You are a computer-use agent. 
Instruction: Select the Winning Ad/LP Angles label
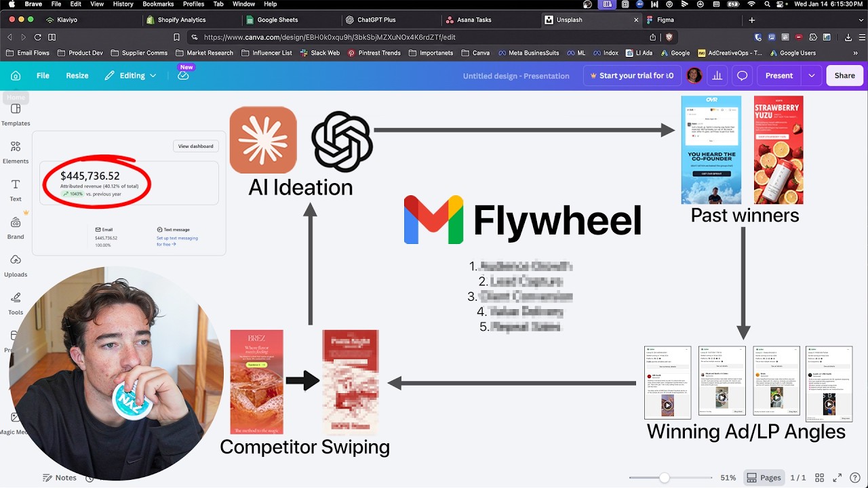coord(746,431)
